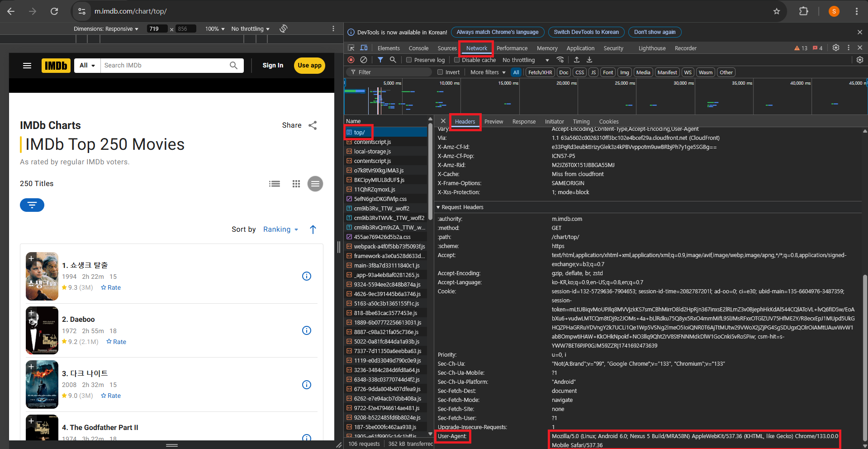Screen dimensions: 868x449
Task: Switch to the Preview tab
Action: (x=493, y=121)
